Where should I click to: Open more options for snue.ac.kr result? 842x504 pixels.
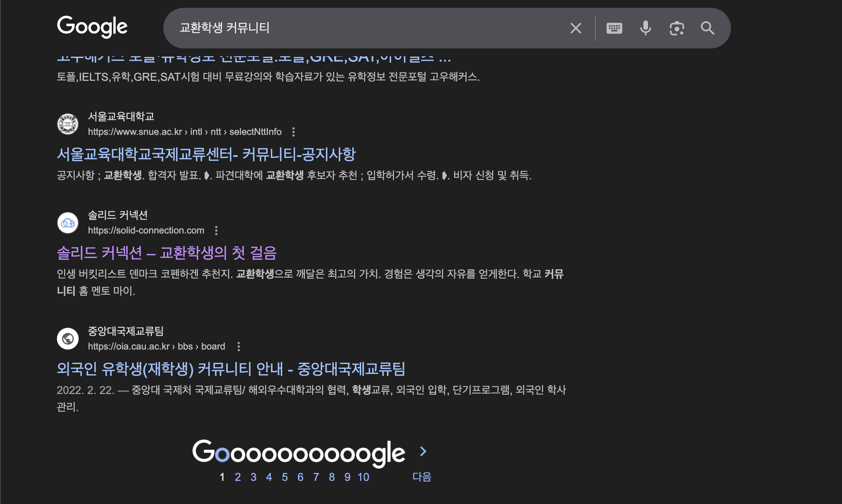pos(293,132)
